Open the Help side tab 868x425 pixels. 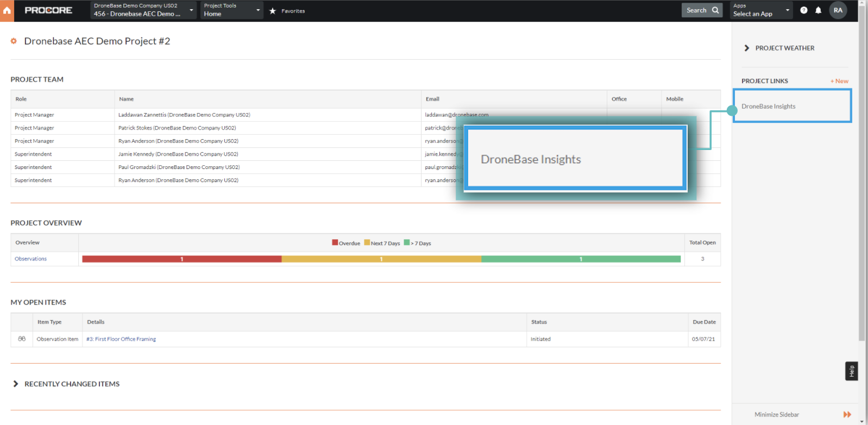(851, 371)
